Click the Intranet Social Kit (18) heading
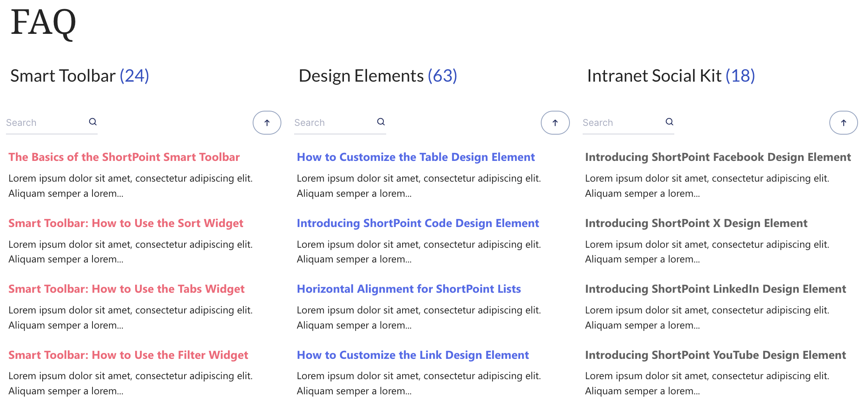Image resolution: width=868 pixels, height=415 pixels. click(x=671, y=76)
